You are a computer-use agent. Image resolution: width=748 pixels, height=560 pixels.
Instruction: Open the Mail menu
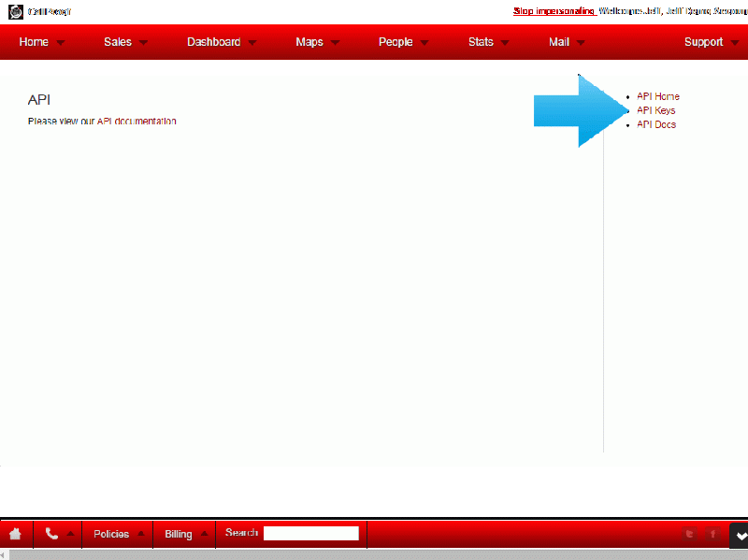(x=567, y=42)
